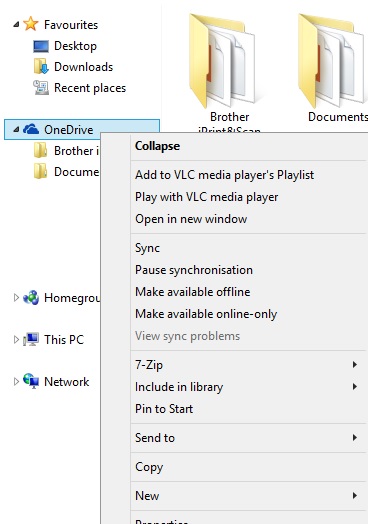The height and width of the screenshot is (524, 368).
Task: Collapse the OneDrive tree arrow
Action: point(16,129)
